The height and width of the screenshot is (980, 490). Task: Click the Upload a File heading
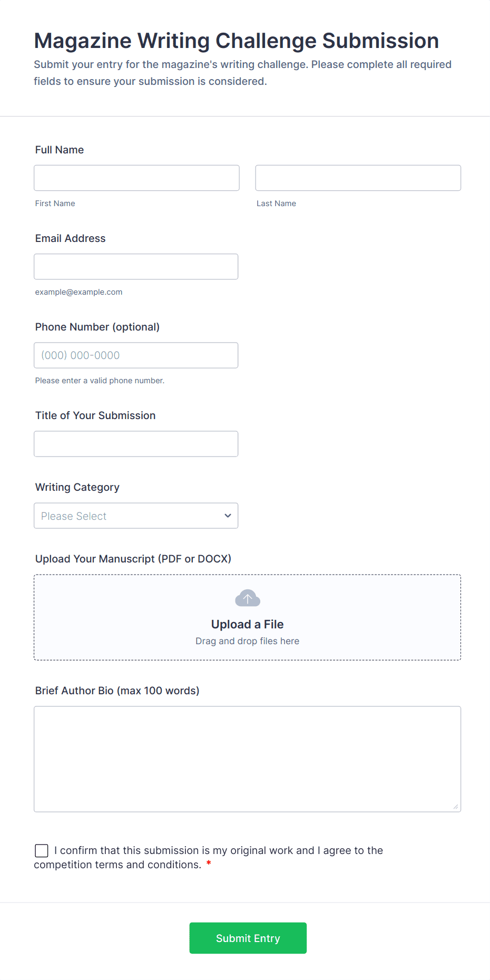[x=247, y=624]
